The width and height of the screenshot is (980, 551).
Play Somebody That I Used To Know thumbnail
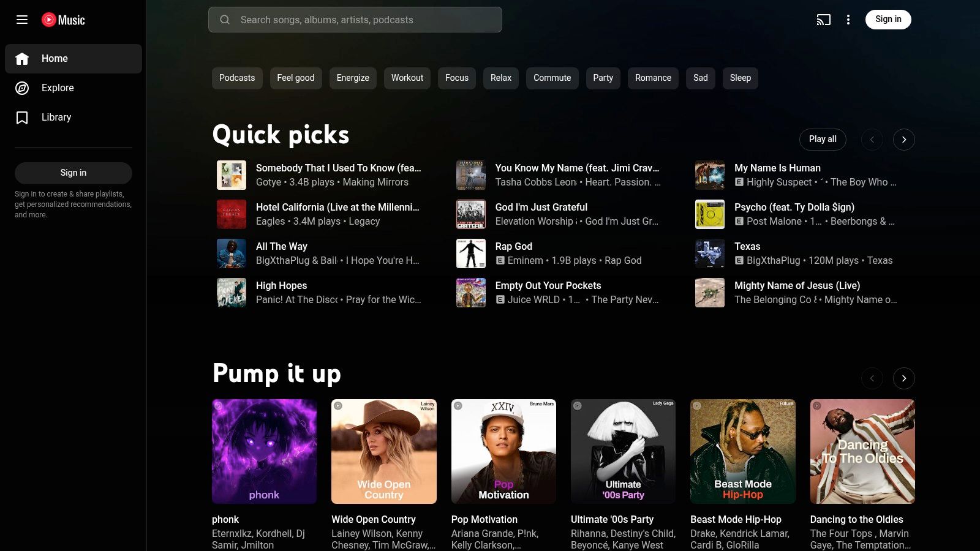coord(232,175)
